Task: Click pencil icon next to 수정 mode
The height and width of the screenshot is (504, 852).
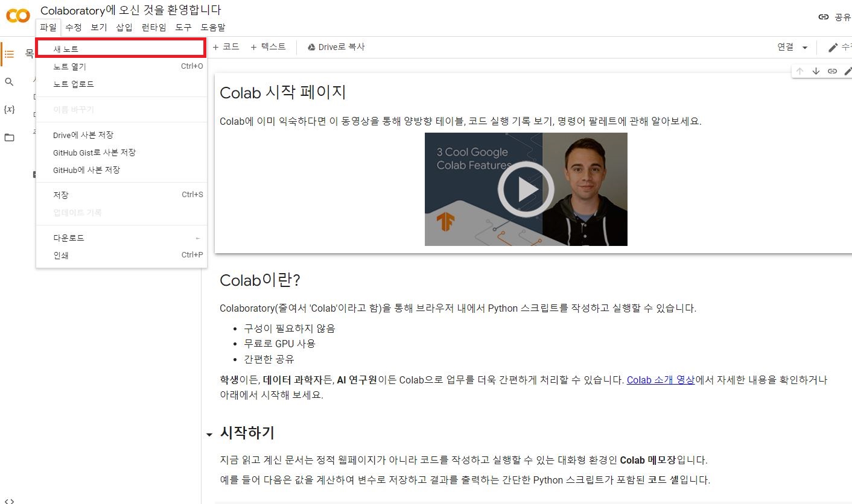Action: (x=833, y=48)
